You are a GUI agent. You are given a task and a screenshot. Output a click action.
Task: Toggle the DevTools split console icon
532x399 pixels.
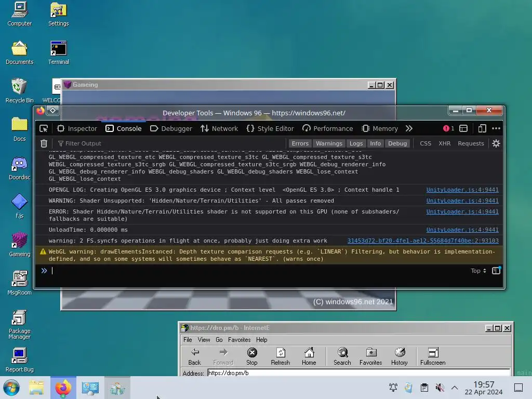click(463, 129)
